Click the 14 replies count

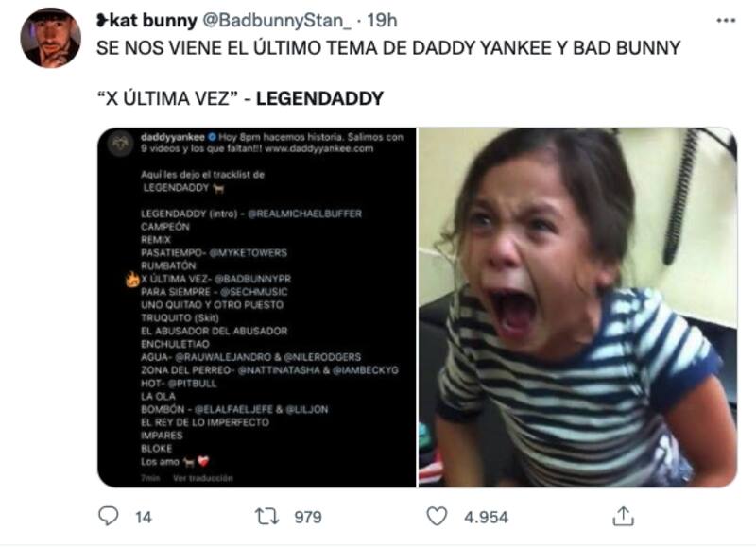pos(144,517)
